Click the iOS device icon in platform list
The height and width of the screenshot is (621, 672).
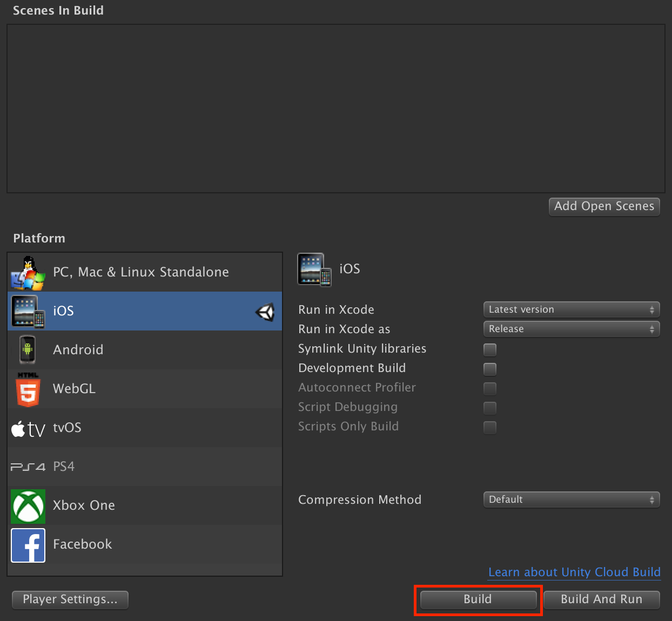click(28, 312)
